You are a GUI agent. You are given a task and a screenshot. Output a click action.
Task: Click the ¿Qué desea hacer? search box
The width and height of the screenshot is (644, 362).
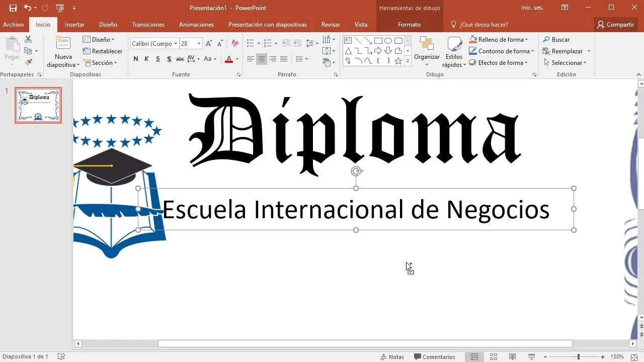point(479,24)
